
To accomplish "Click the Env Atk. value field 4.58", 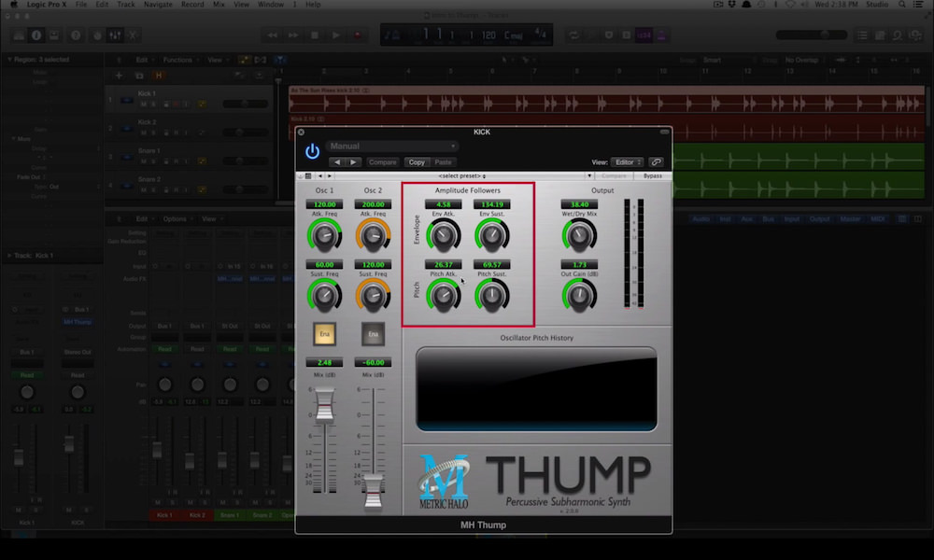I will pyautogui.click(x=443, y=204).
